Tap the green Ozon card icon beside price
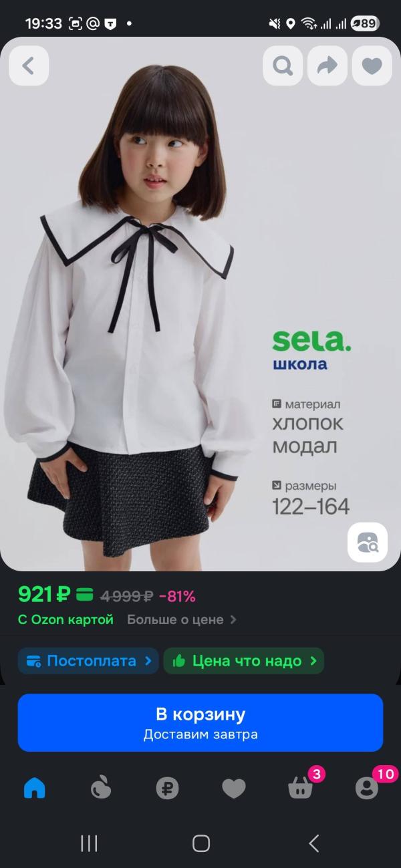Viewport: 401px width, 868px height. [x=84, y=594]
